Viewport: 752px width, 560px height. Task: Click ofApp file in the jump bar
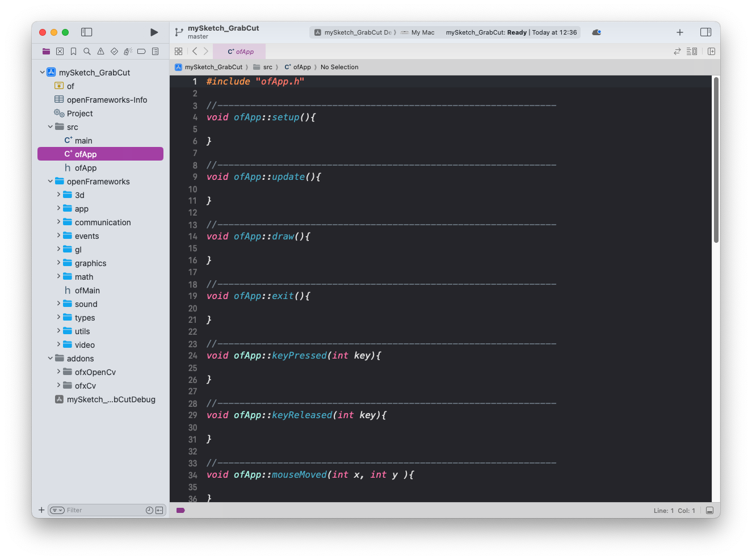[x=297, y=67]
